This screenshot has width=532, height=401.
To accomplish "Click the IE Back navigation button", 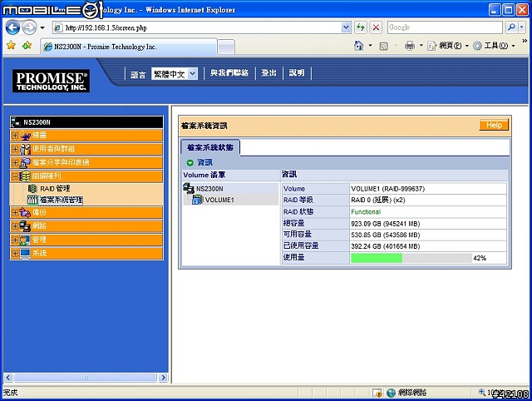I will click(12, 27).
